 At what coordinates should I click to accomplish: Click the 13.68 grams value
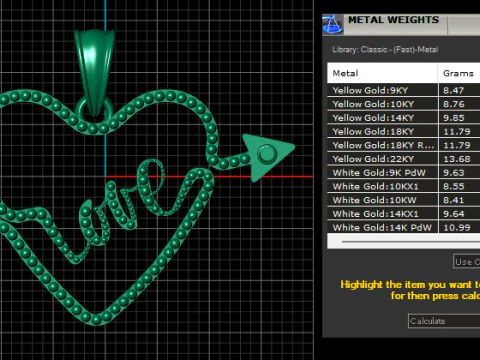pyautogui.click(x=457, y=159)
